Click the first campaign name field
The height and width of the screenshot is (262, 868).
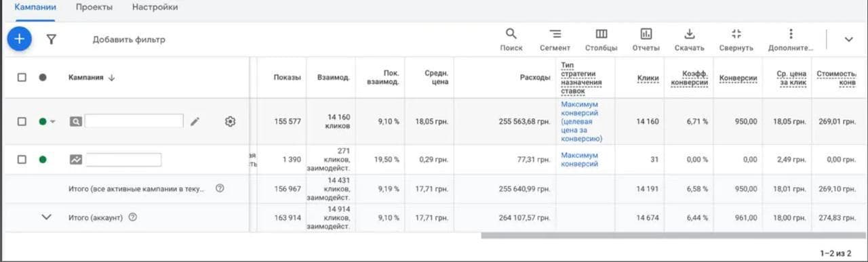tap(134, 121)
